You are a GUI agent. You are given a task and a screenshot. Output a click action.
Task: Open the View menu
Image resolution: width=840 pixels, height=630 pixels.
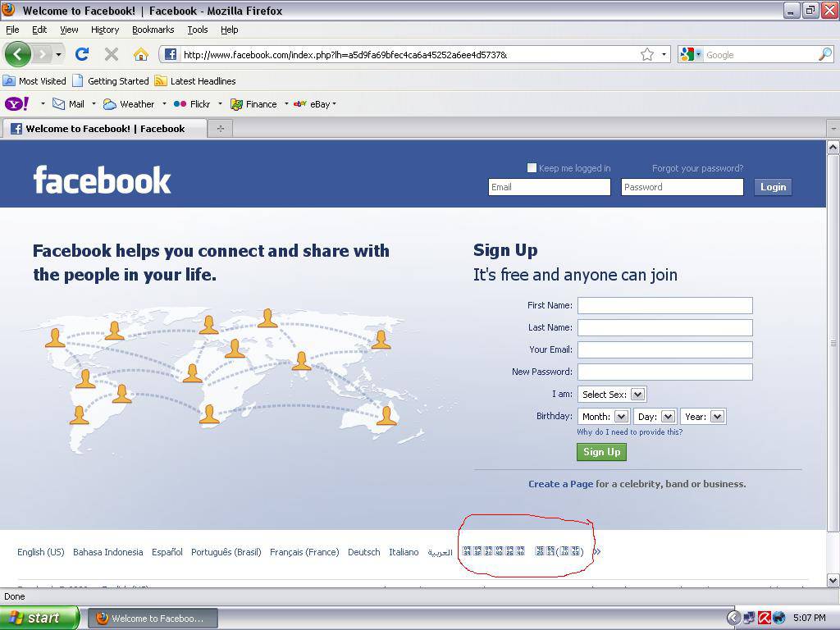69,30
